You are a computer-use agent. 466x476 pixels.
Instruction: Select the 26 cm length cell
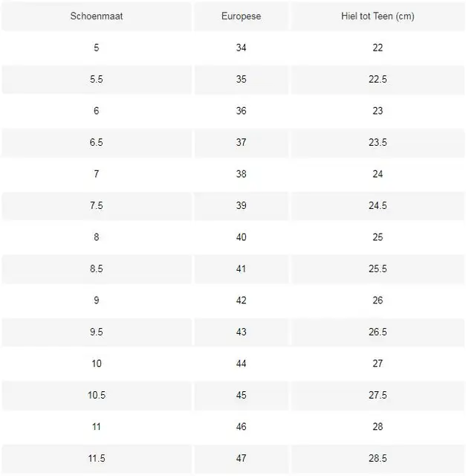[378, 300]
